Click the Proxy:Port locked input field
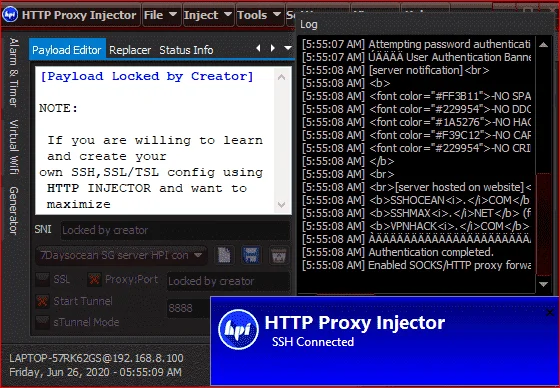The height and width of the screenshot is (388, 560). pos(228,281)
